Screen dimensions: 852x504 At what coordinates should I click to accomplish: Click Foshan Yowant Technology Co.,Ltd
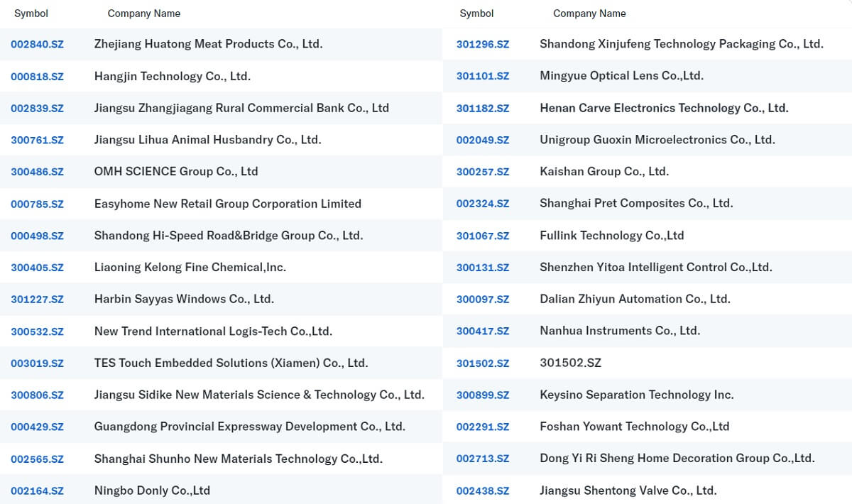coord(635,427)
